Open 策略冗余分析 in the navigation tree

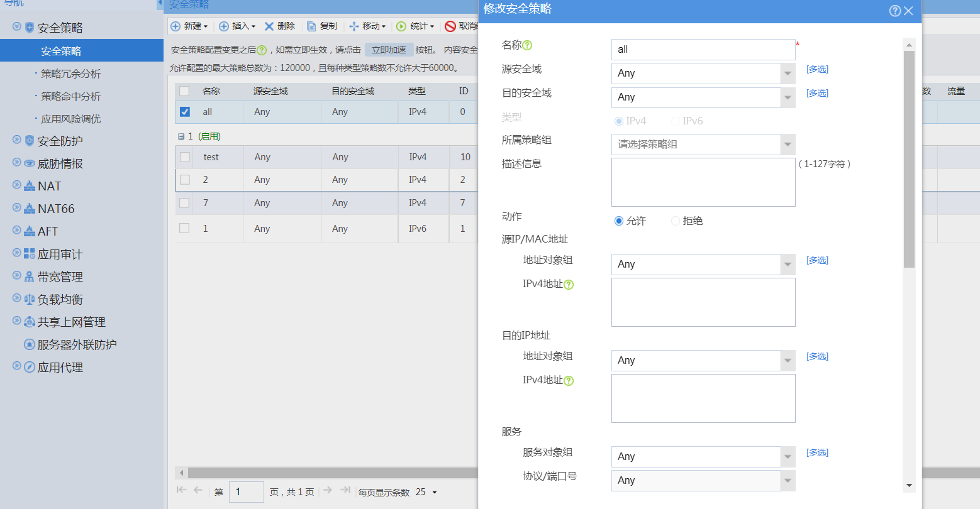click(70, 74)
